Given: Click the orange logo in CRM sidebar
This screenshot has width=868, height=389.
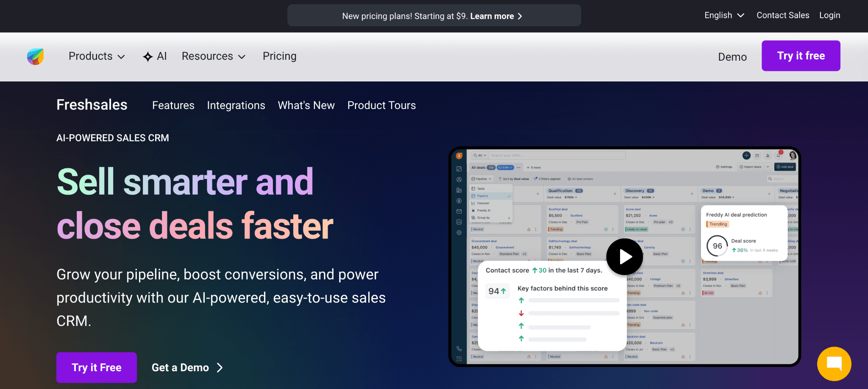Looking at the screenshot, I should (x=459, y=156).
